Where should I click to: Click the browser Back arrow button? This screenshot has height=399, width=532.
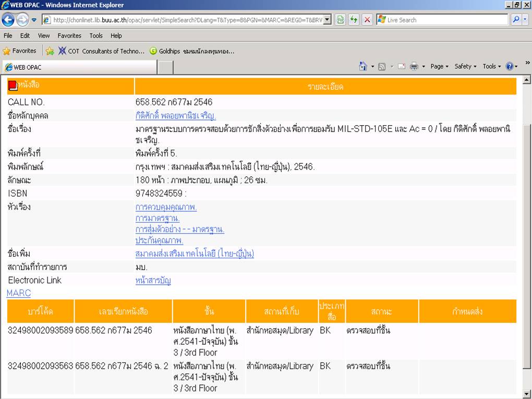click(x=8, y=20)
